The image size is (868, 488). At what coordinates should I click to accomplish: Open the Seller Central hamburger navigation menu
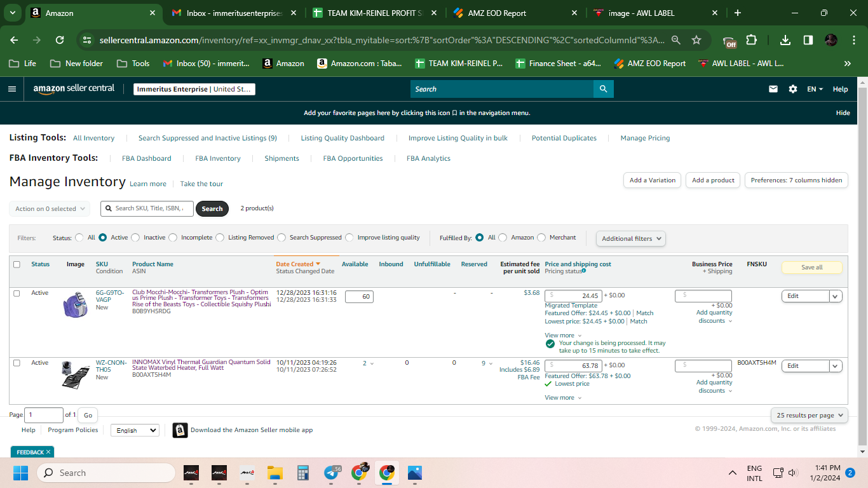click(12, 89)
